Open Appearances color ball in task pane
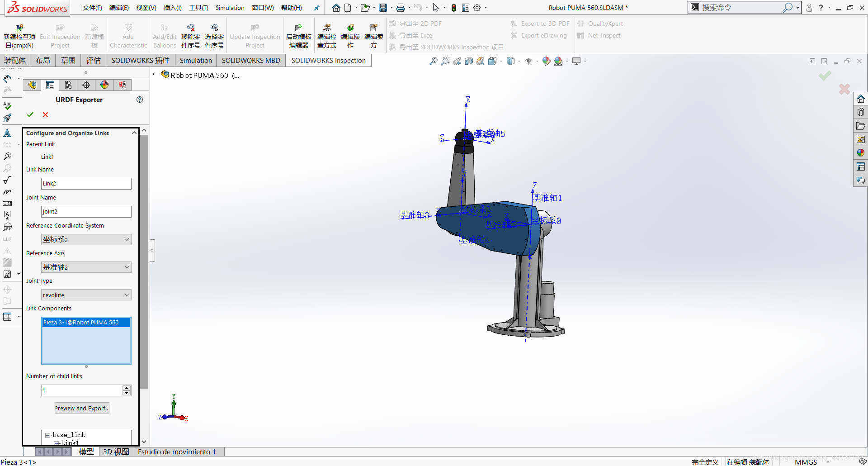868x466 pixels. 861,153
